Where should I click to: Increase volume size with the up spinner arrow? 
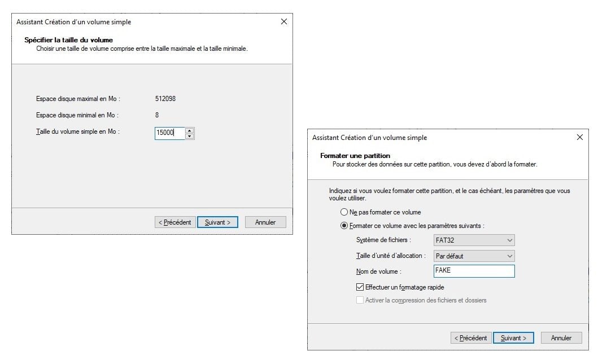[x=190, y=130]
